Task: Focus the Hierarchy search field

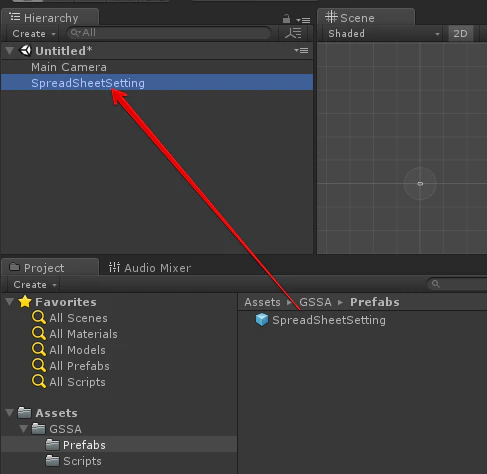Action: point(169,33)
